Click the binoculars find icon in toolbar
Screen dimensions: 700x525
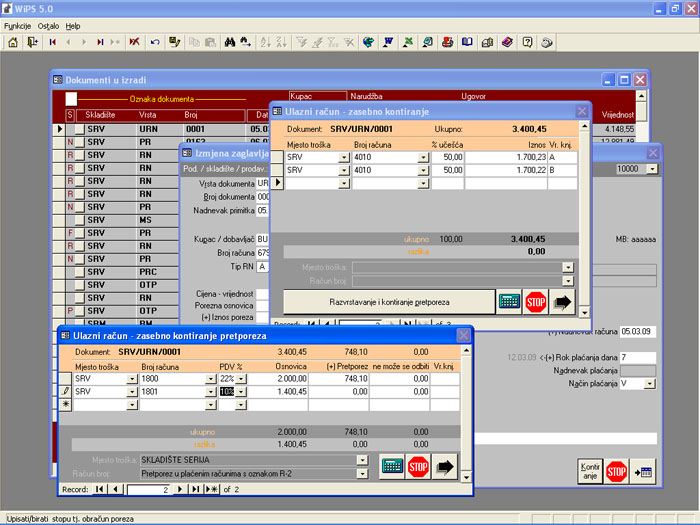tap(230, 42)
